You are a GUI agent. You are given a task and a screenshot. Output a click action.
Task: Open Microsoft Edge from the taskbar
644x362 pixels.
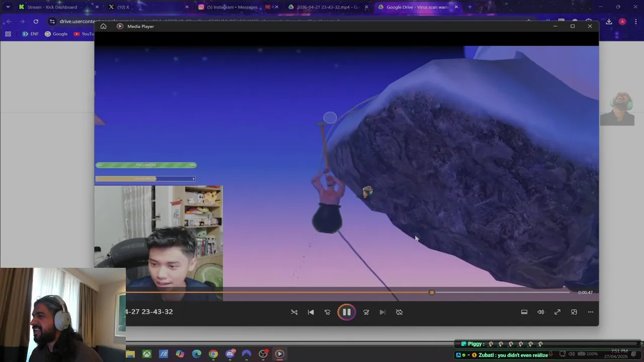[197, 354]
